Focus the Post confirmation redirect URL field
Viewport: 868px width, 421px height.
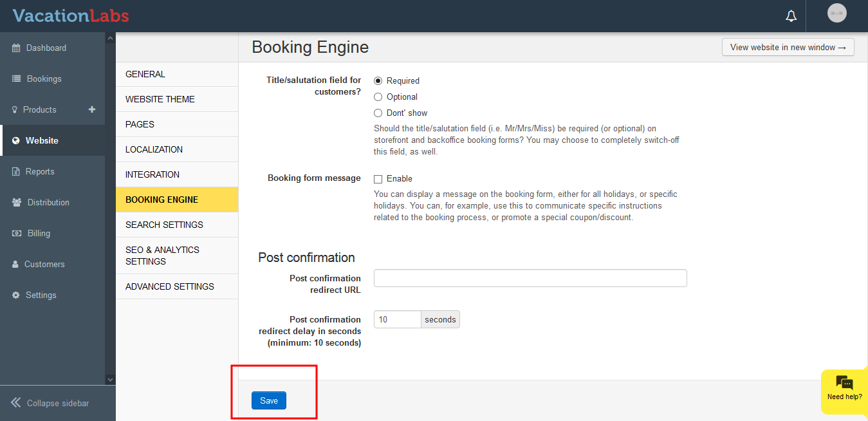tap(530, 278)
